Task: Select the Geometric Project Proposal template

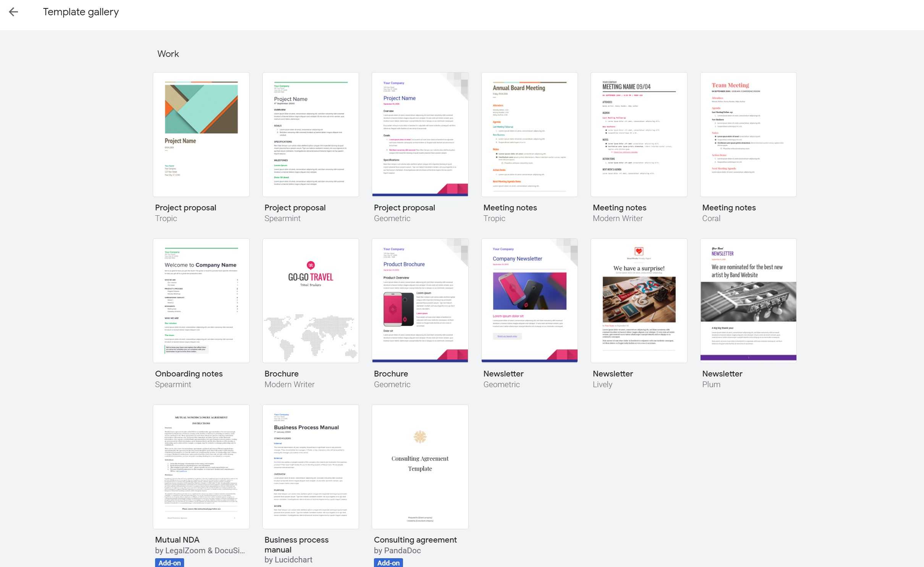Action: (420, 134)
